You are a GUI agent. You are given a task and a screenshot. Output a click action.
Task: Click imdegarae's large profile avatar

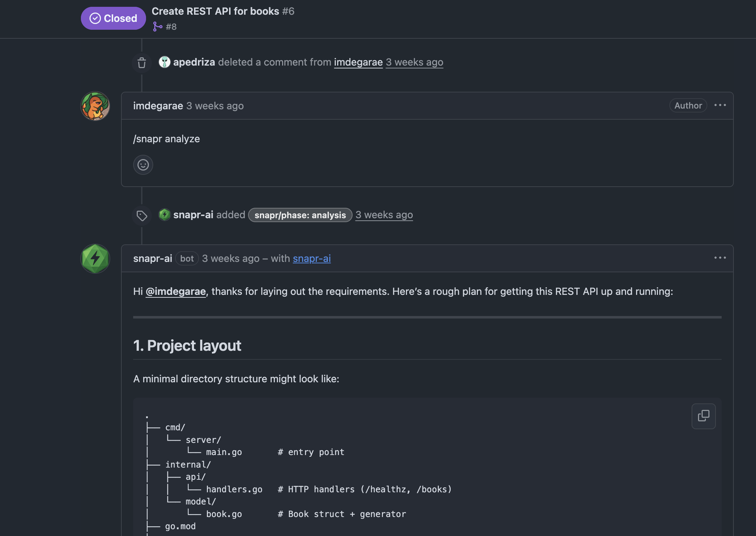click(x=95, y=106)
